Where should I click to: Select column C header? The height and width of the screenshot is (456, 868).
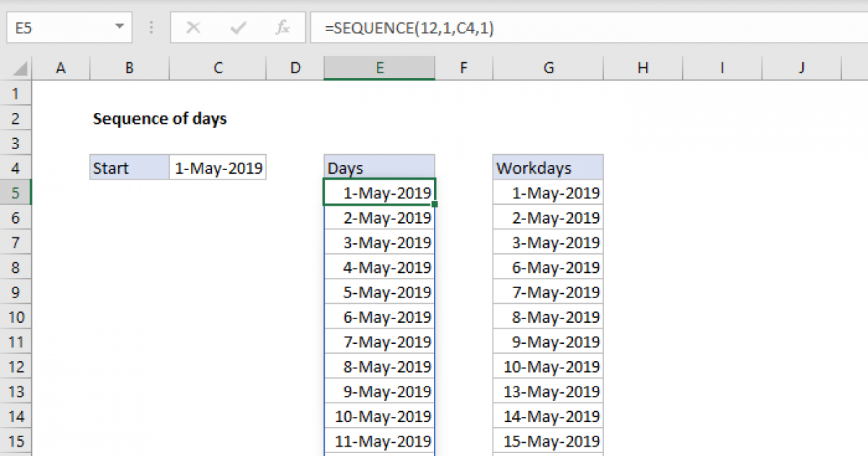pos(218,68)
